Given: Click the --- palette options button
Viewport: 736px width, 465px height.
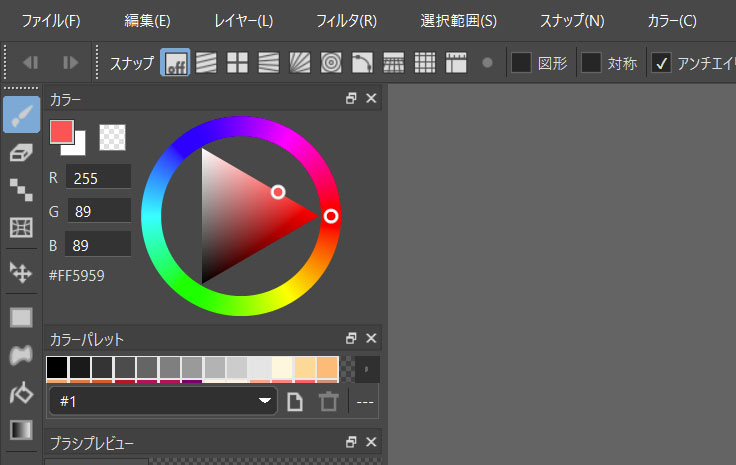Looking at the screenshot, I should pyautogui.click(x=365, y=402).
